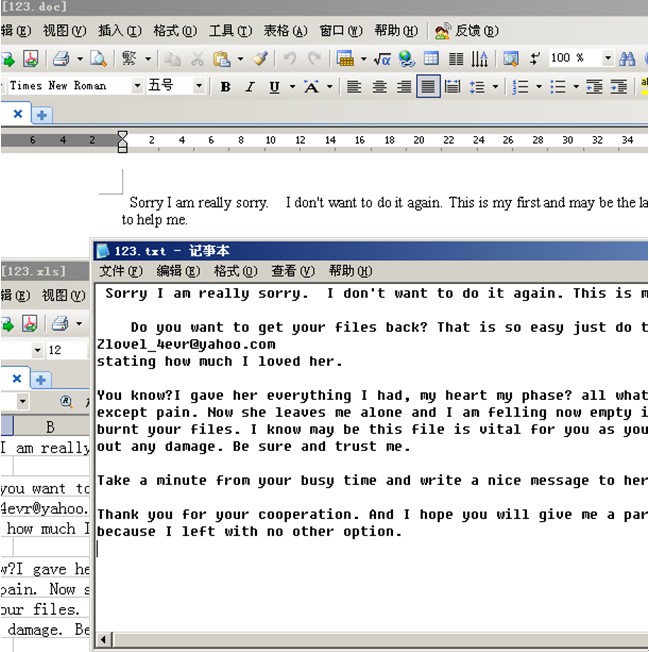Viewport: 649px width, 652px height.
Task: Click the binoculars find icon
Action: [x=627, y=59]
